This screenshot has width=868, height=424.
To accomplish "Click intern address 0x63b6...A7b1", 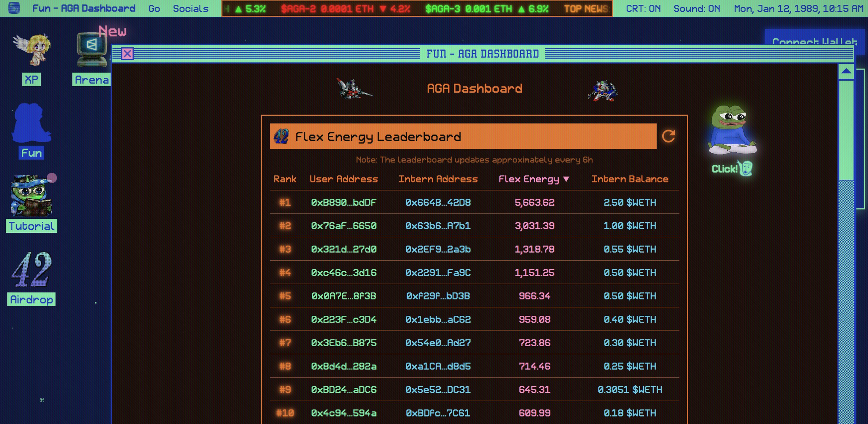I will pos(438,226).
